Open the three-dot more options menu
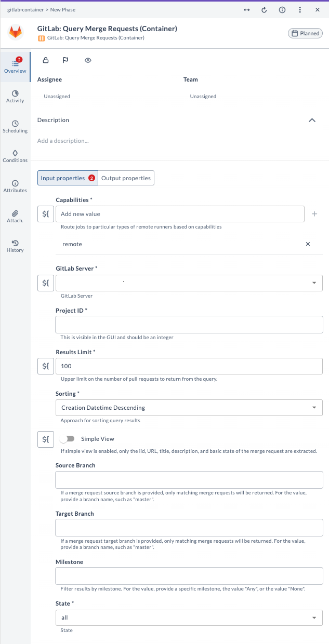 300,10
